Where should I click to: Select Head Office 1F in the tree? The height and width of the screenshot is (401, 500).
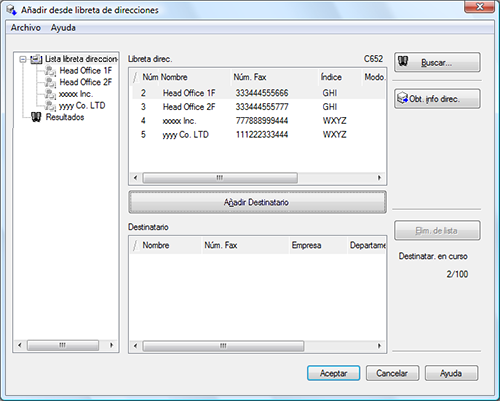click(x=86, y=71)
